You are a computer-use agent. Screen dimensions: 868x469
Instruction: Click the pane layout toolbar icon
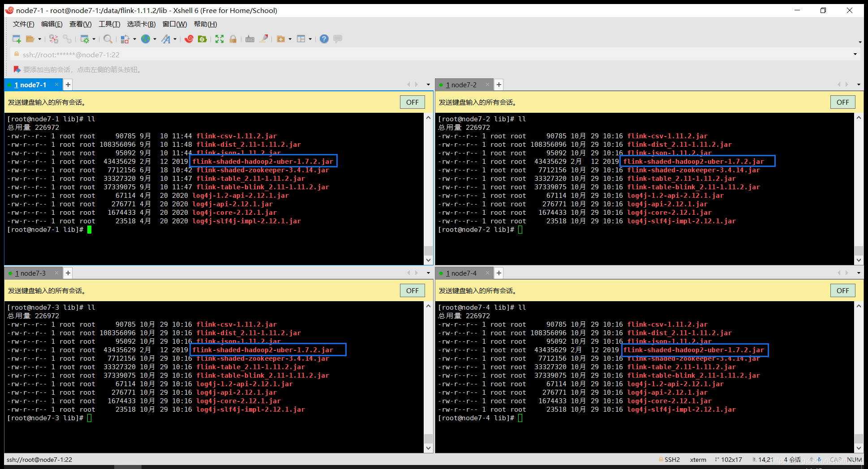pyautogui.click(x=301, y=39)
